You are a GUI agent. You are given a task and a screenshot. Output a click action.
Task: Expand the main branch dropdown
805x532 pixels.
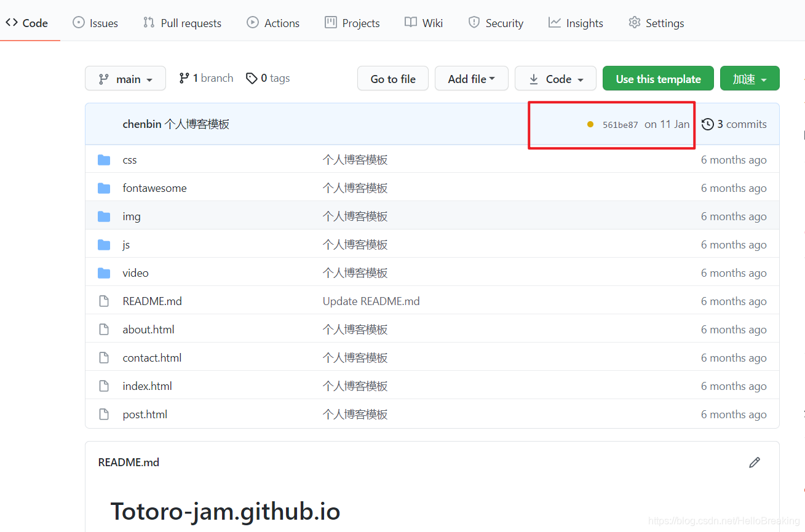[125, 78]
